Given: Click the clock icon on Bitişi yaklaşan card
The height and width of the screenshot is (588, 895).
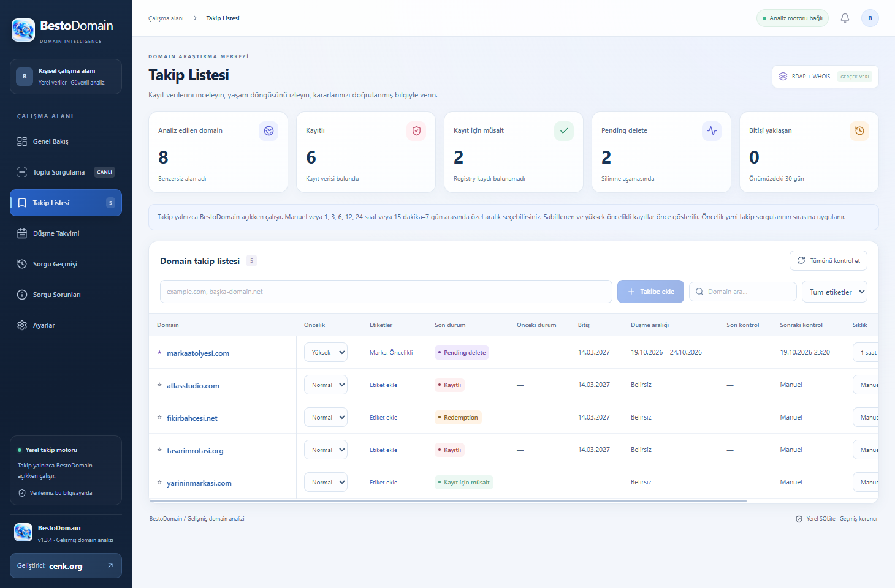Looking at the screenshot, I should pos(859,130).
